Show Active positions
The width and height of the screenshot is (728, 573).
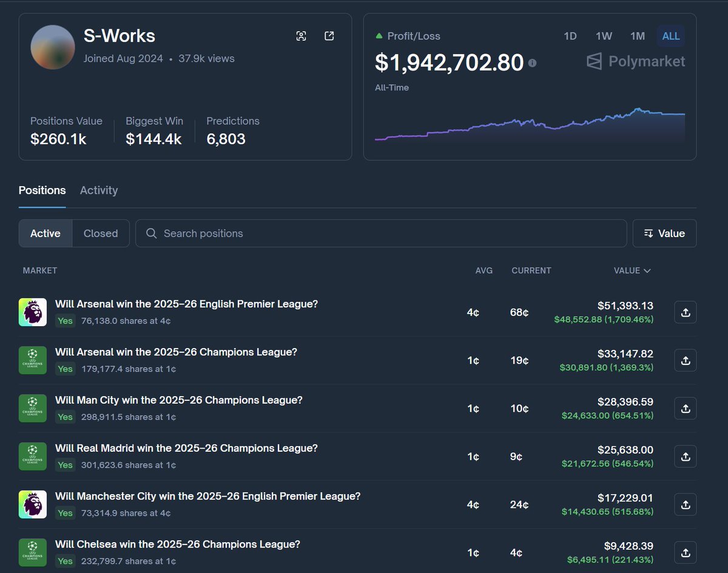pos(45,233)
